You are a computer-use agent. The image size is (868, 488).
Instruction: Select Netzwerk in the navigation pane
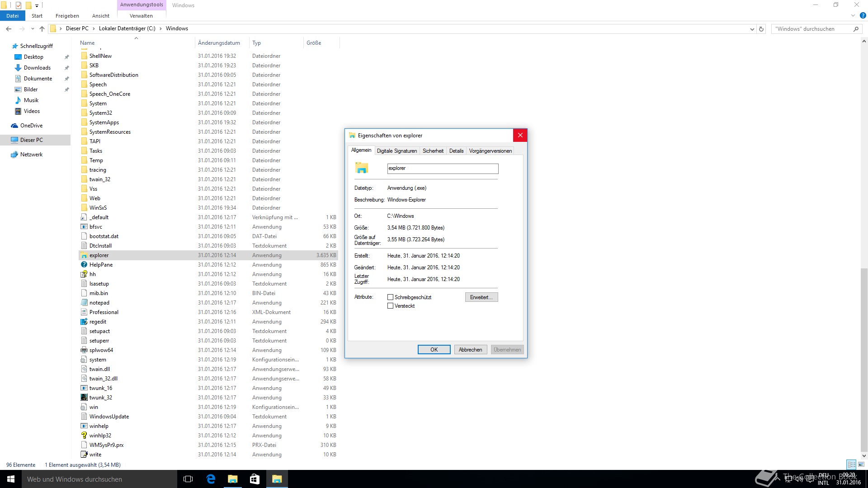point(31,155)
